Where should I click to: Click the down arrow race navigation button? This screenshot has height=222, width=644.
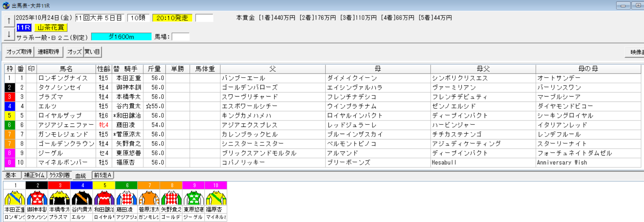pos(9,35)
